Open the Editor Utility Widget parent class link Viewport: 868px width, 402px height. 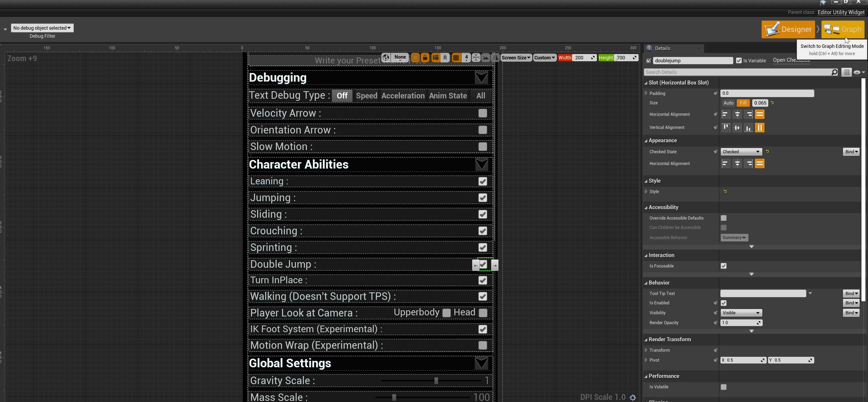(x=841, y=12)
